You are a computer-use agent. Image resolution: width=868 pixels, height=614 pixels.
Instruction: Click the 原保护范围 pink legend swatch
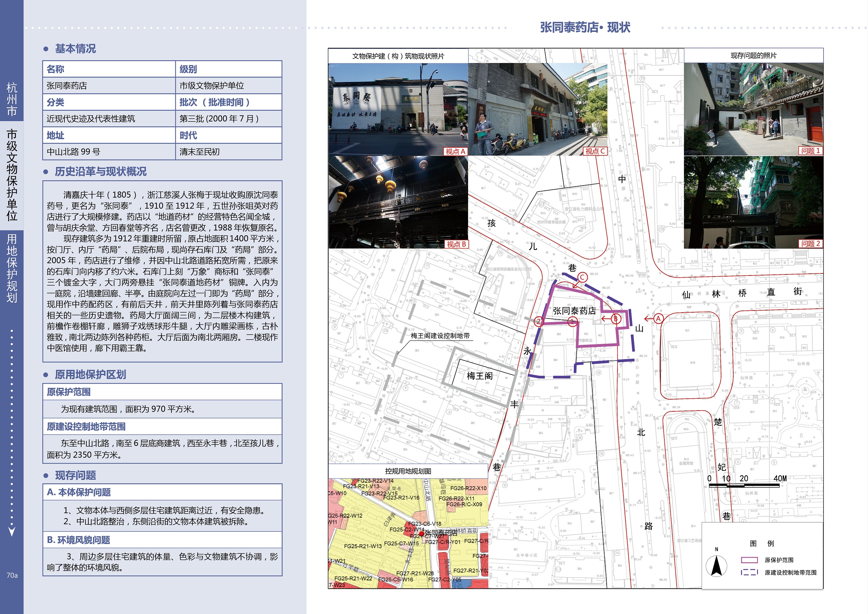pos(749,560)
